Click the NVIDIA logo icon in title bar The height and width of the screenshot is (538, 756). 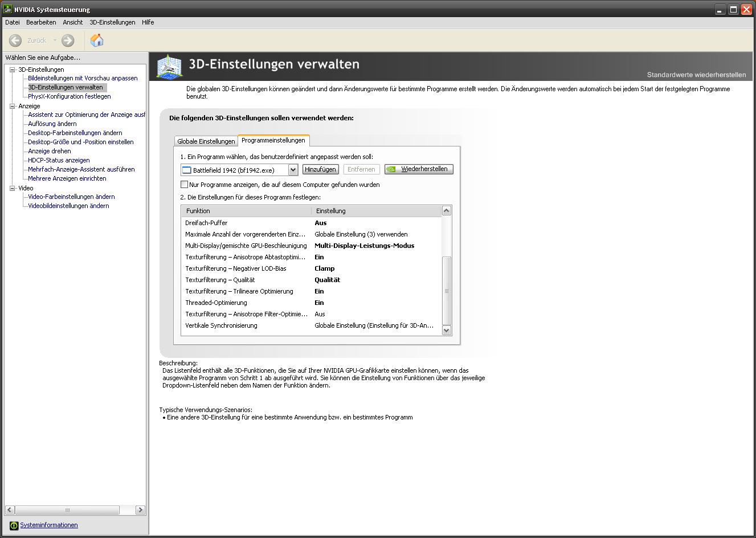point(8,9)
